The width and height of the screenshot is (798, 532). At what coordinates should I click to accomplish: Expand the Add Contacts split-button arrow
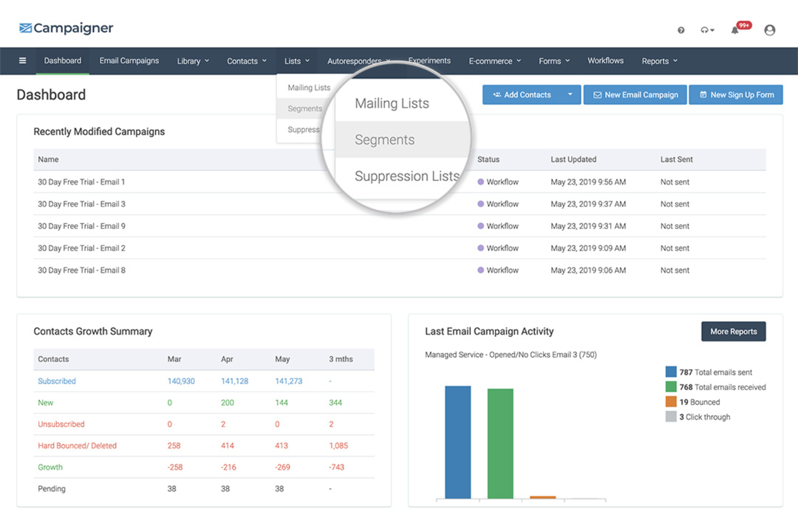click(x=570, y=94)
